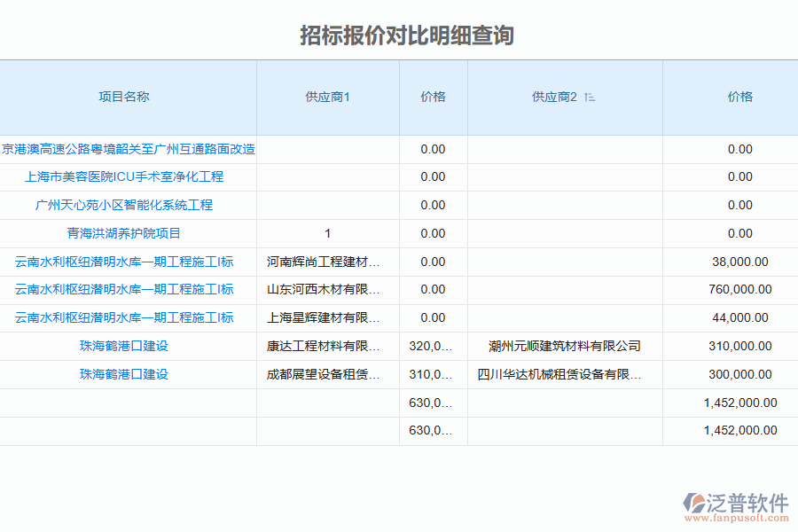The width and height of the screenshot is (798, 532).
Task: Open the 珠海鹤港口建设 project link
Action: [x=128, y=346]
